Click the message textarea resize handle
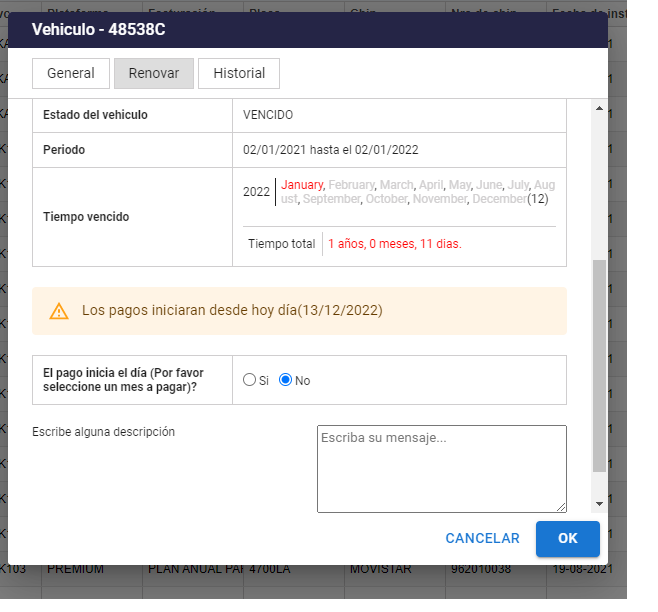This screenshot has width=658, height=612. [561, 507]
